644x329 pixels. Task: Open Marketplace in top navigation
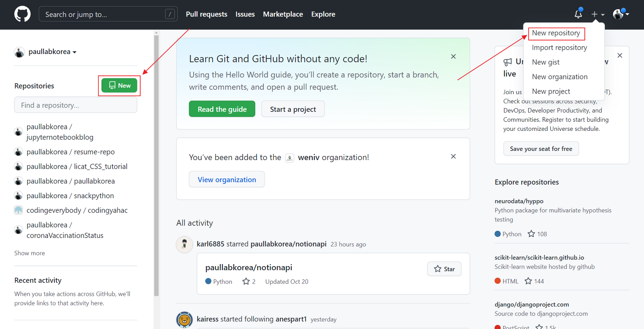pyautogui.click(x=283, y=14)
